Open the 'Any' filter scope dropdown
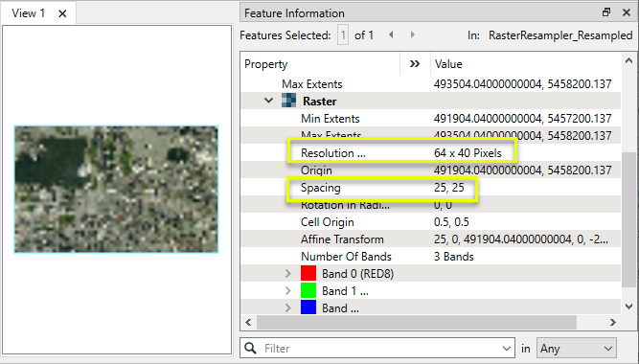The width and height of the screenshot is (639, 364). [x=576, y=349]
